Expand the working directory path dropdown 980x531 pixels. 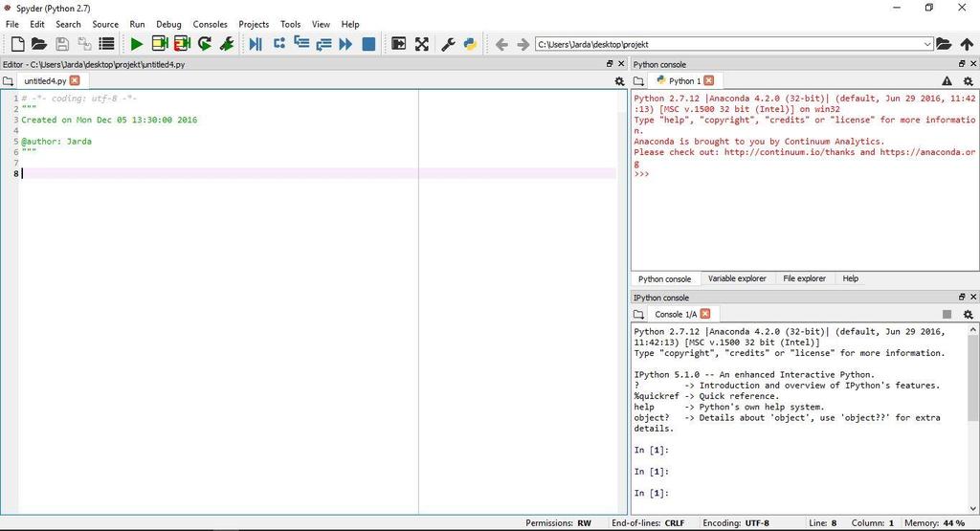927,44
